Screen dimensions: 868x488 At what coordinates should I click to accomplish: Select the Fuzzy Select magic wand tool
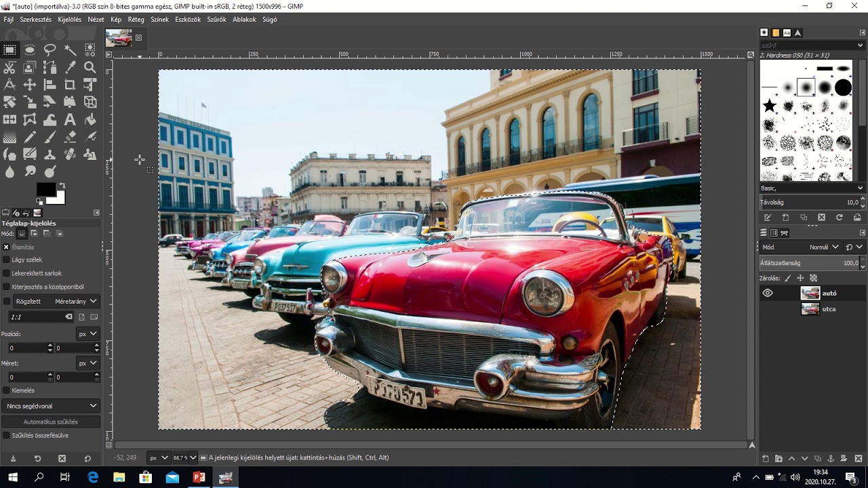pyautogui.click(x=70, y=49)
